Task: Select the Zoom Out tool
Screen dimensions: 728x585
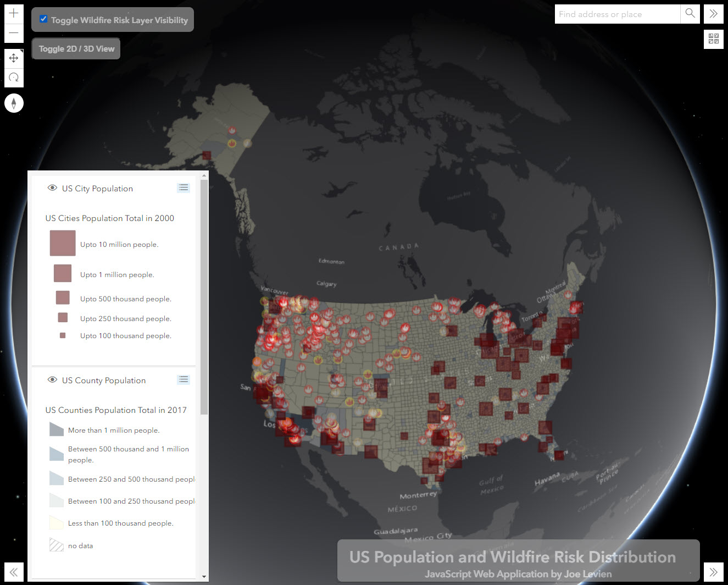Action: [x=14, y=34]
